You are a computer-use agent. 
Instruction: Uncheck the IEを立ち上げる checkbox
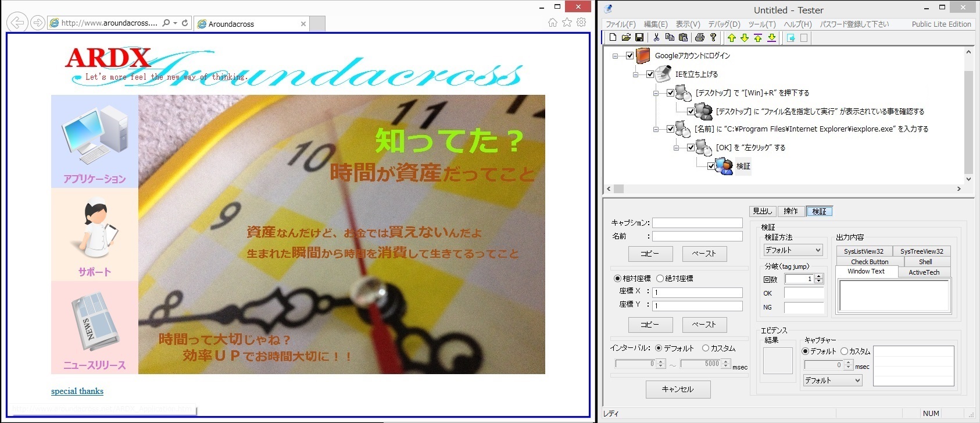[x=650, y=74]
